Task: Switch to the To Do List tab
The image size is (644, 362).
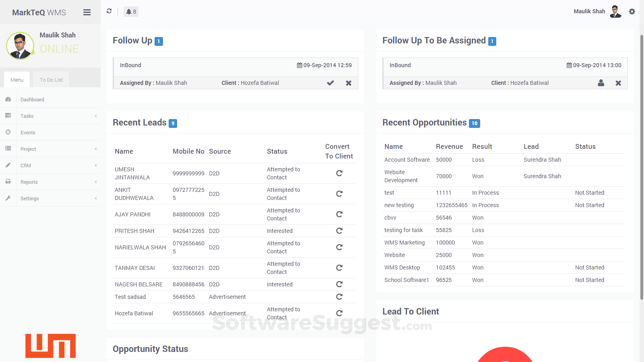Action: (x=51, y=80)
